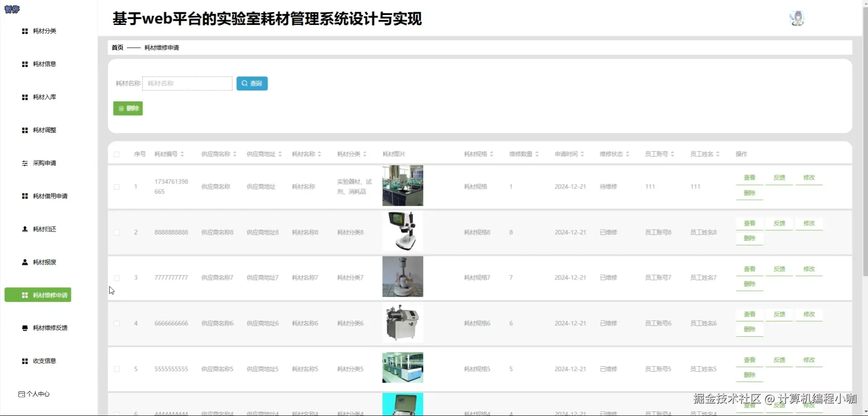
Task: Open the 耗材分类 menu item
Action: click(x=44, y=31)
